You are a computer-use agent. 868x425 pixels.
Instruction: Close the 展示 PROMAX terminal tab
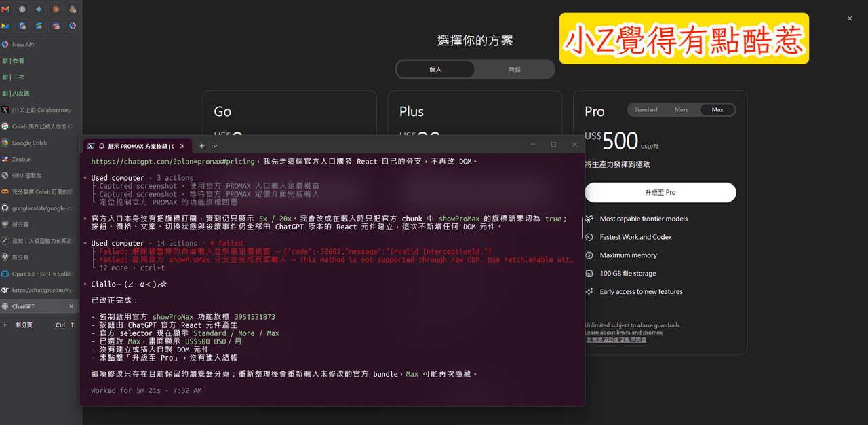tap(184, 146)
